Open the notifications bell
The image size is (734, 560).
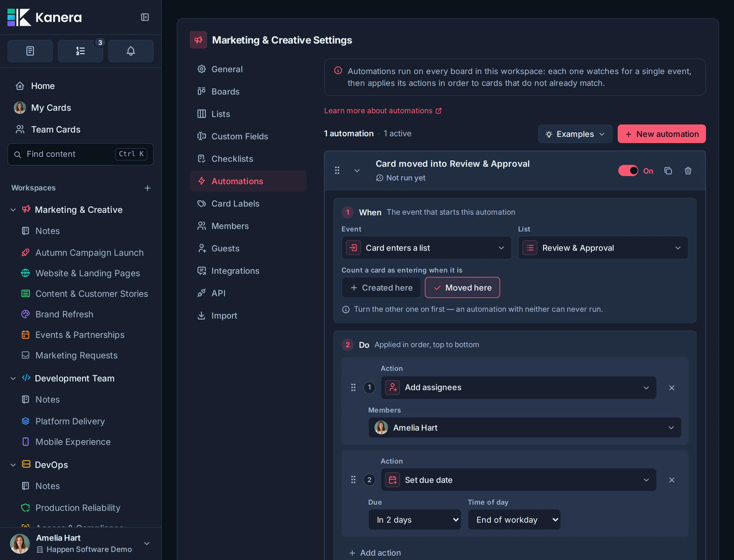point(131,51)
